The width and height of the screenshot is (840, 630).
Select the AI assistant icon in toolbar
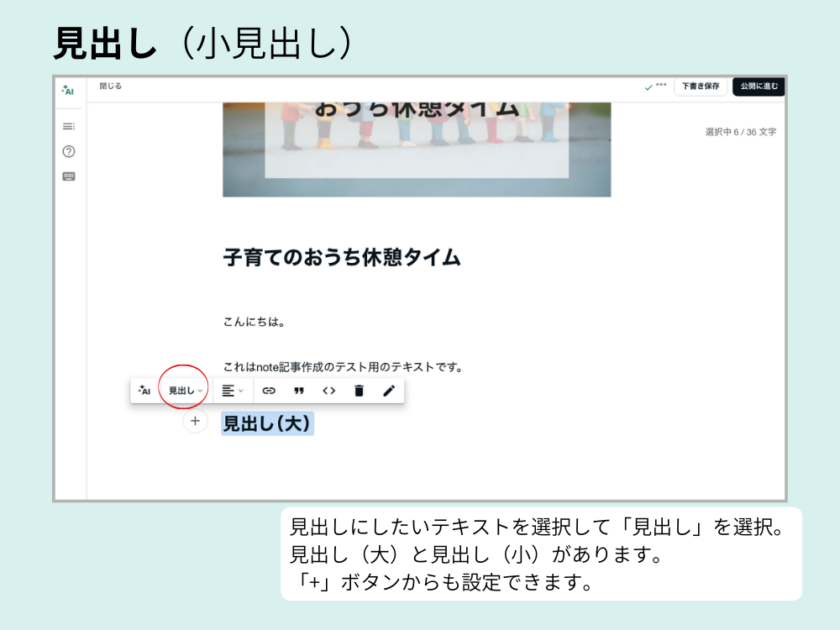pyautogui.click(x=144, y=390)
